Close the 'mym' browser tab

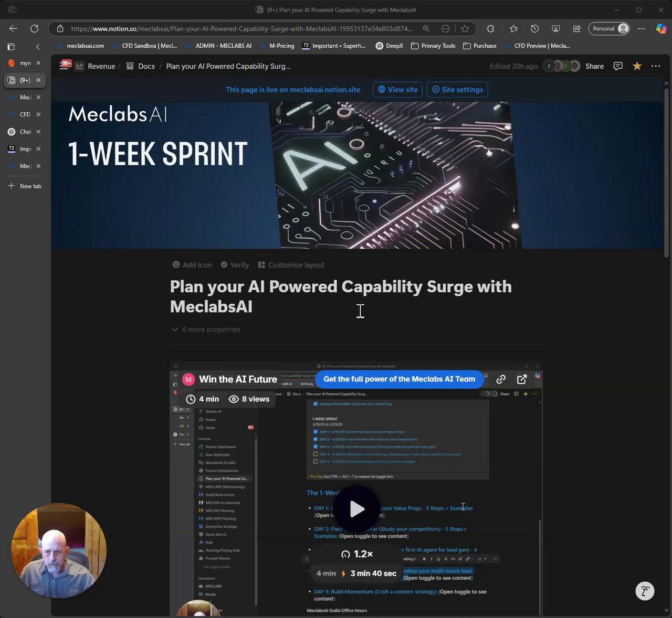pyautogui.click(x=38, y=63)
